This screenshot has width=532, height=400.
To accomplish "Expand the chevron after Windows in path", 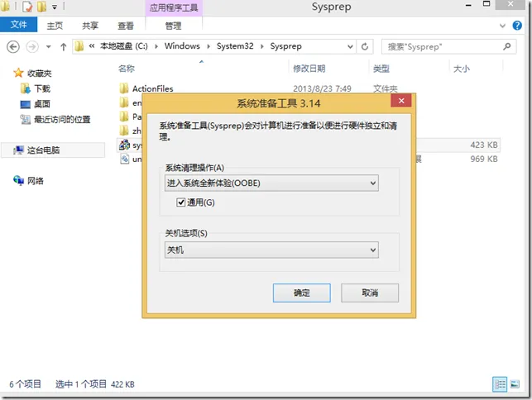I will coord(208,46).
